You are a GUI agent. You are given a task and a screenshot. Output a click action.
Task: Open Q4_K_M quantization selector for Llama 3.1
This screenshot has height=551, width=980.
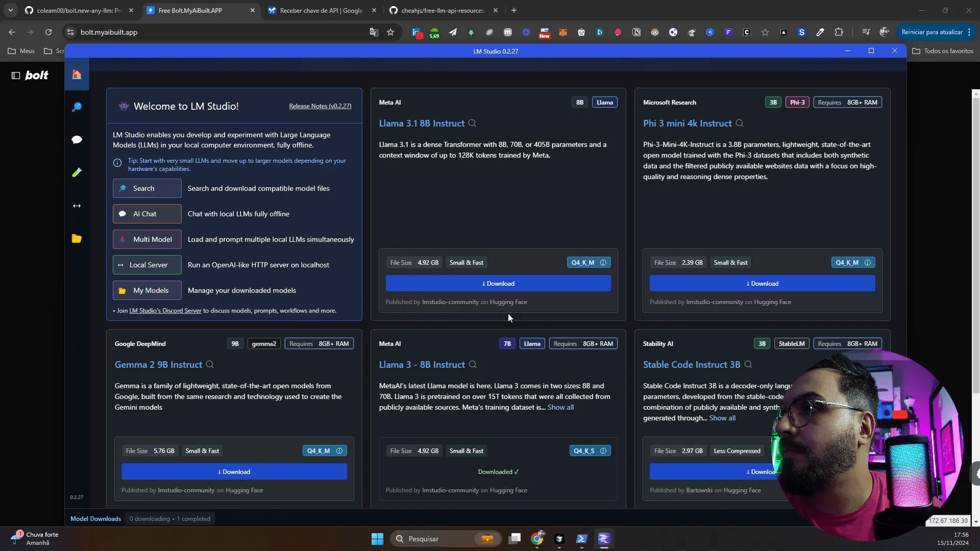click(589, 263)
